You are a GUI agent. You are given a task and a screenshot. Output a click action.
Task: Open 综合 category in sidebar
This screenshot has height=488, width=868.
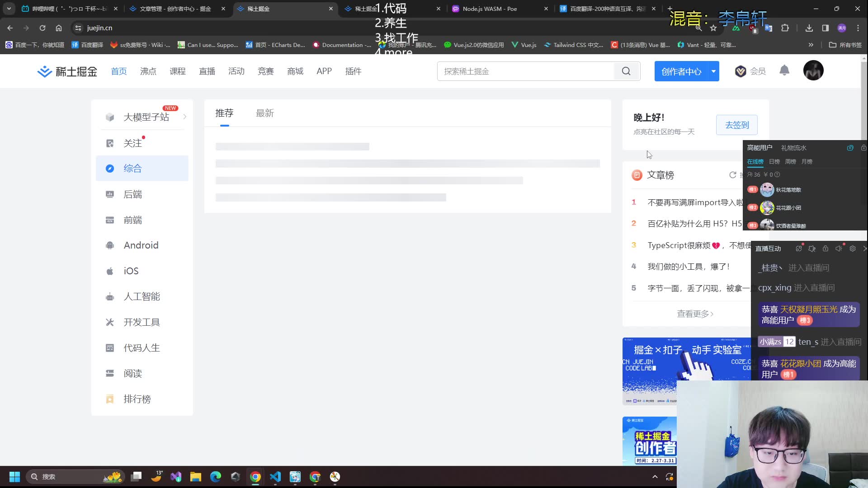142,169
